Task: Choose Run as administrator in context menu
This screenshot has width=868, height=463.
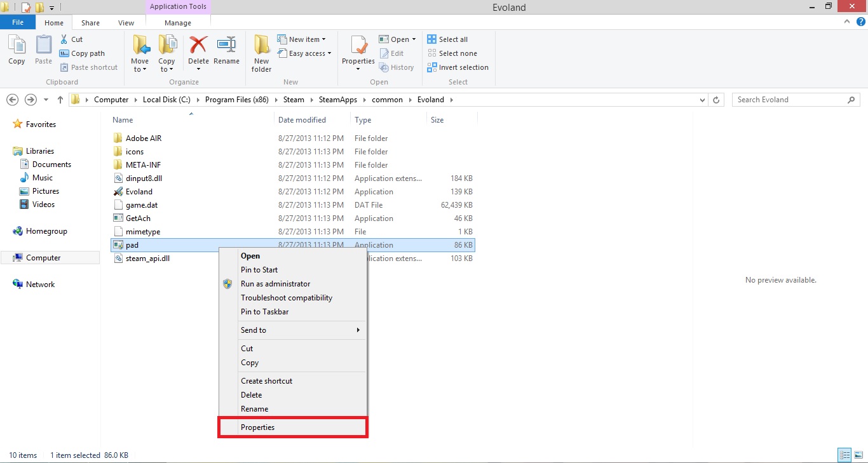Action: point(293,284)
